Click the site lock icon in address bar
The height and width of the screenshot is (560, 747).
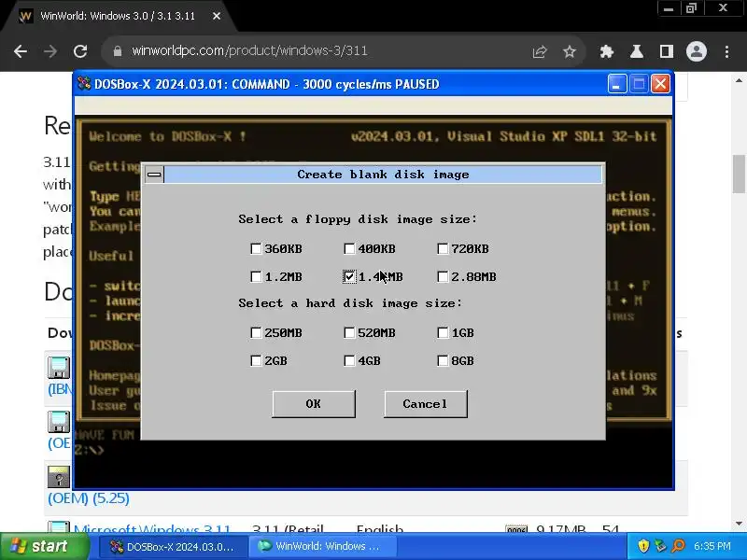point(118,51)
